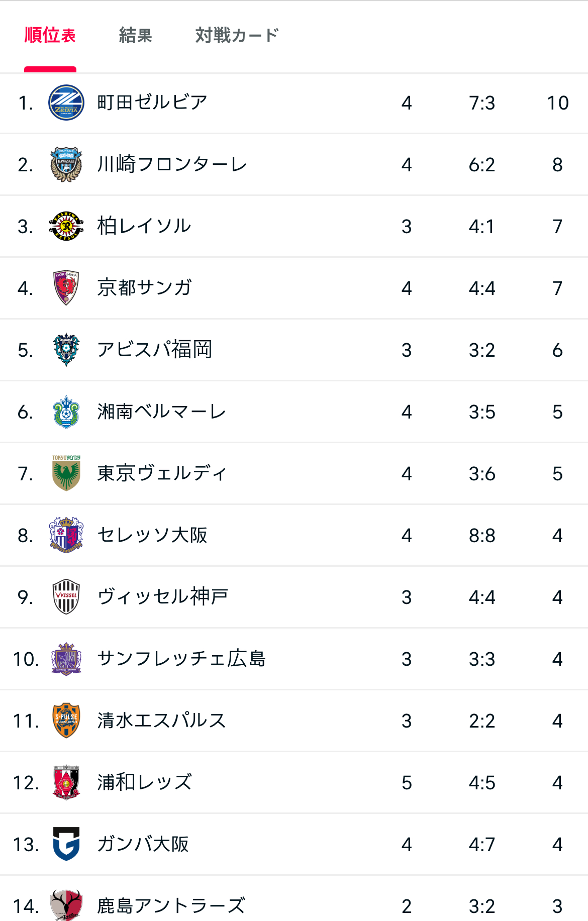Open team name サンフレッチェ広島
588x921 pixels.
tap(181, 659)
